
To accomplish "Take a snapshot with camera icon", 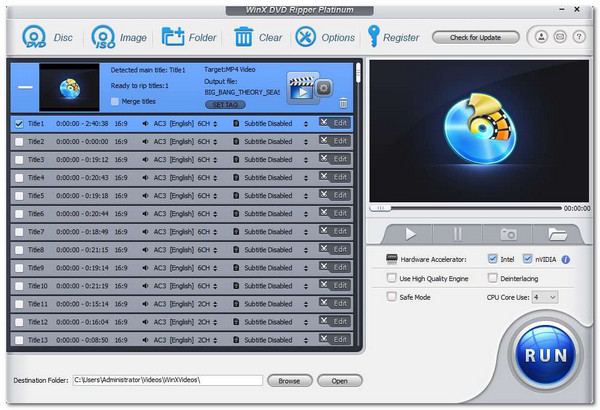I will (x=509, y=234).
